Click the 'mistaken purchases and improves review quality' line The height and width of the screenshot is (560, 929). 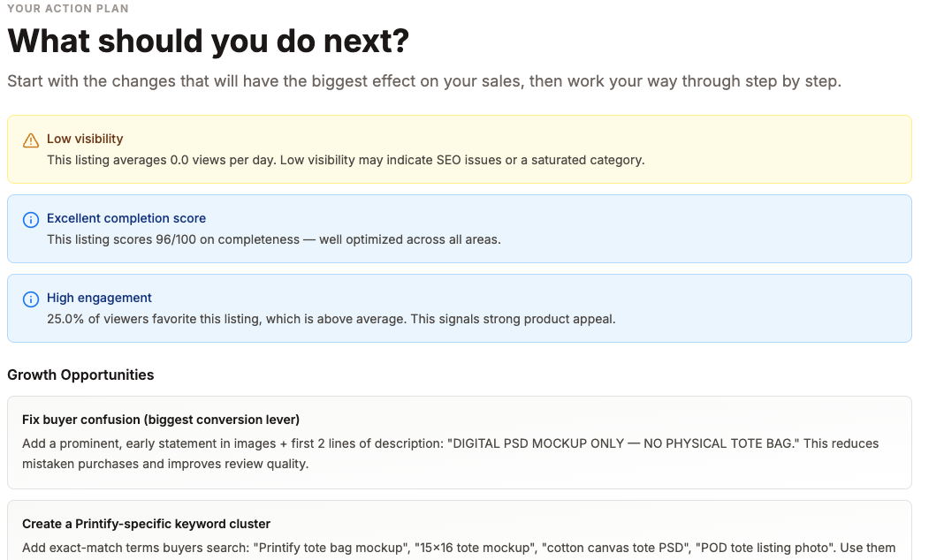coord(165,464)
